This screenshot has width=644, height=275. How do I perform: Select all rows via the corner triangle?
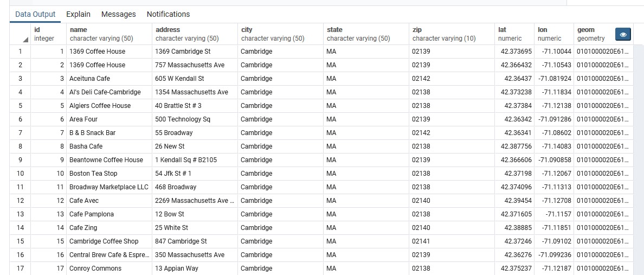[25, 40]
